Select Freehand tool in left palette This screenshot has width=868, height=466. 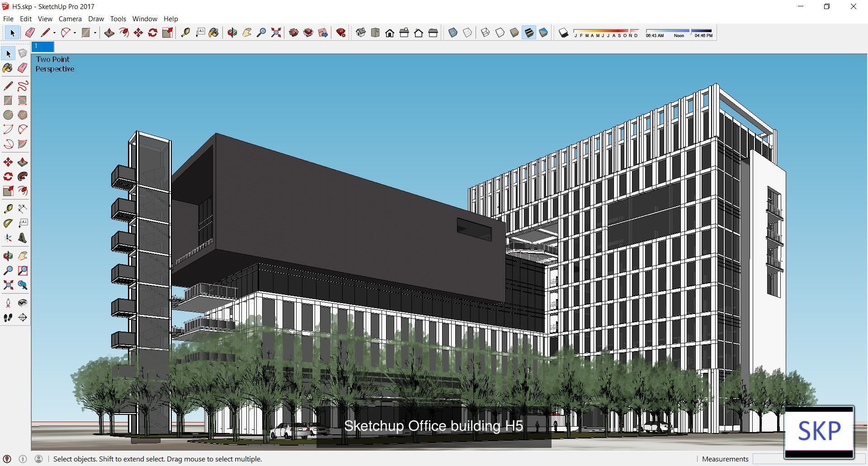point(23,86)
